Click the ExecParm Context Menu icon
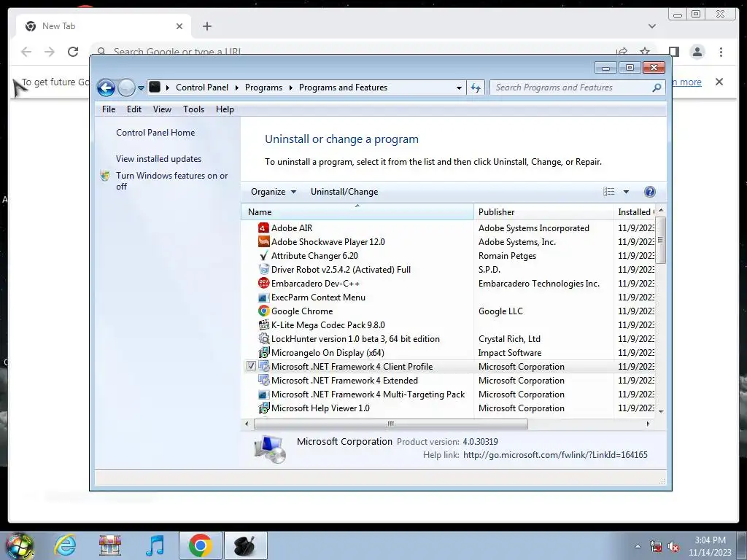The image size is (747, 560). tap(263, 297)
